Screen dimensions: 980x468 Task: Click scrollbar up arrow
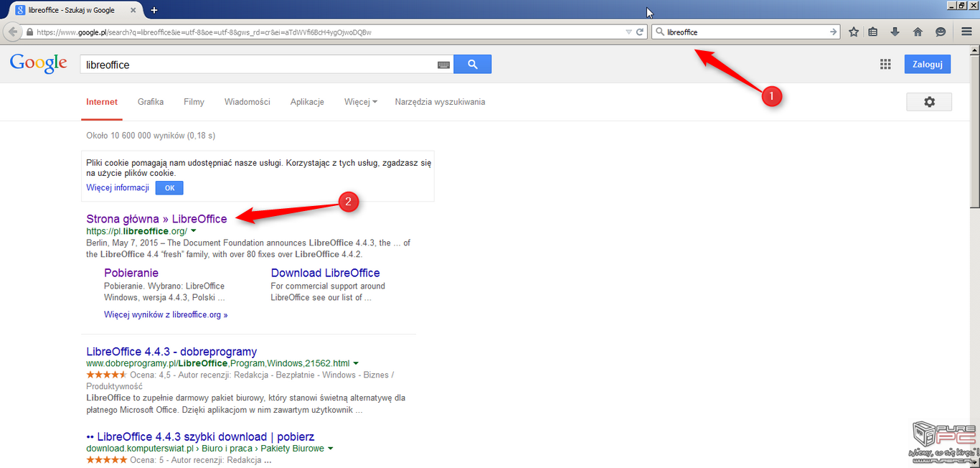[x=974, y=49]
